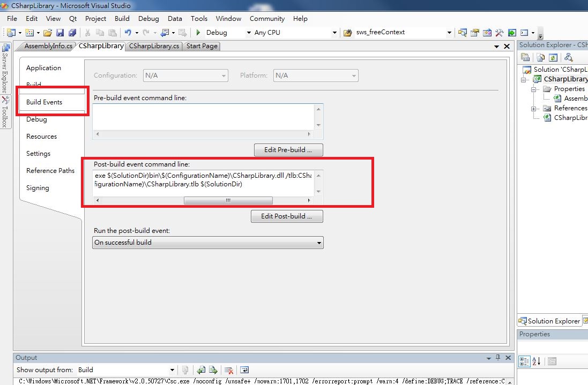Viewport: 588px width, 385px height.
Task: Go to next message in Output
Action: [213, 370]
